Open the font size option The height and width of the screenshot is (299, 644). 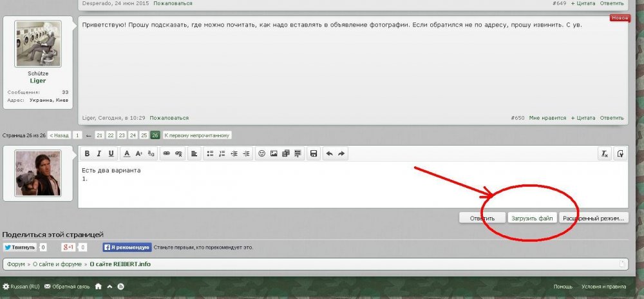click(x=139, y=153)
